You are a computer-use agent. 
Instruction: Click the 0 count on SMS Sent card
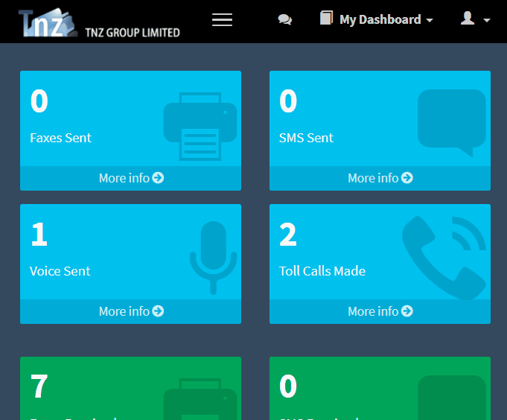click(288, 101)
